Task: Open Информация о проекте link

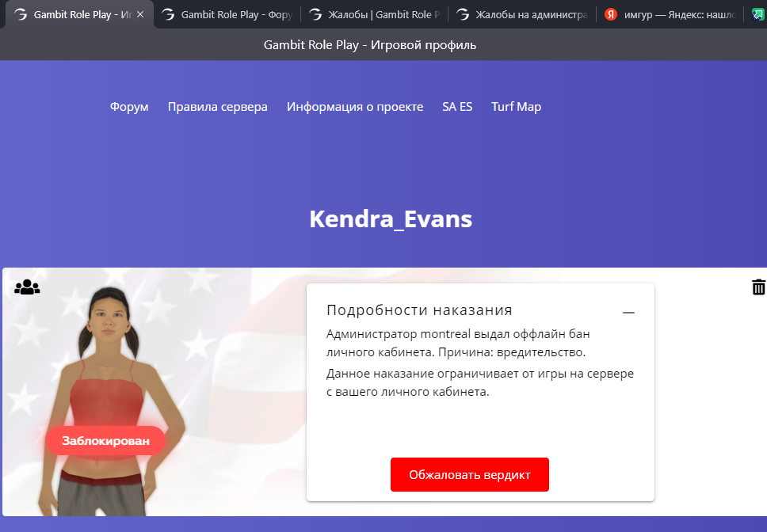Action: [x=355, y=107]
